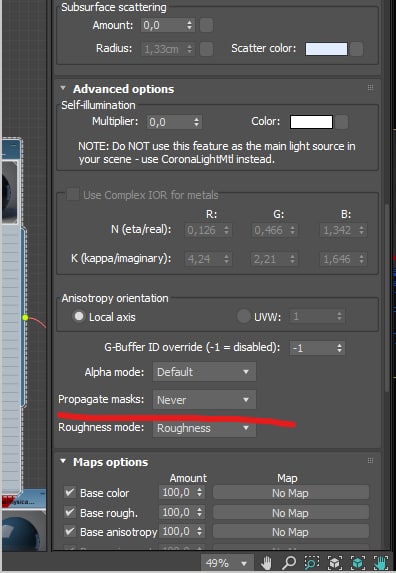
Task: Select the Pan hand tool
Action: pos(266,562)
